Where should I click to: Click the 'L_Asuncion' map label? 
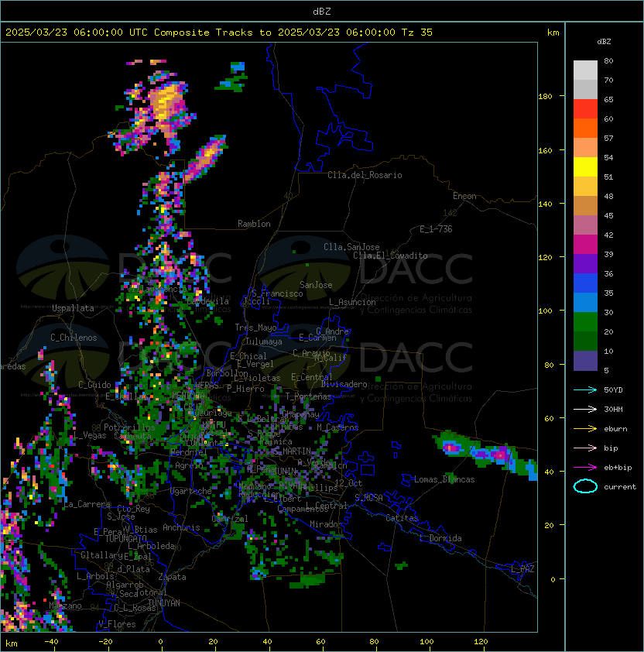pos(352,302)
